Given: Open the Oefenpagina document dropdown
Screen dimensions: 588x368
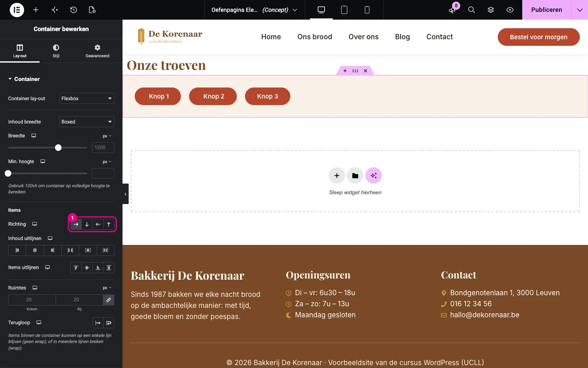Looking at the screenshot, I should point(254,10).
